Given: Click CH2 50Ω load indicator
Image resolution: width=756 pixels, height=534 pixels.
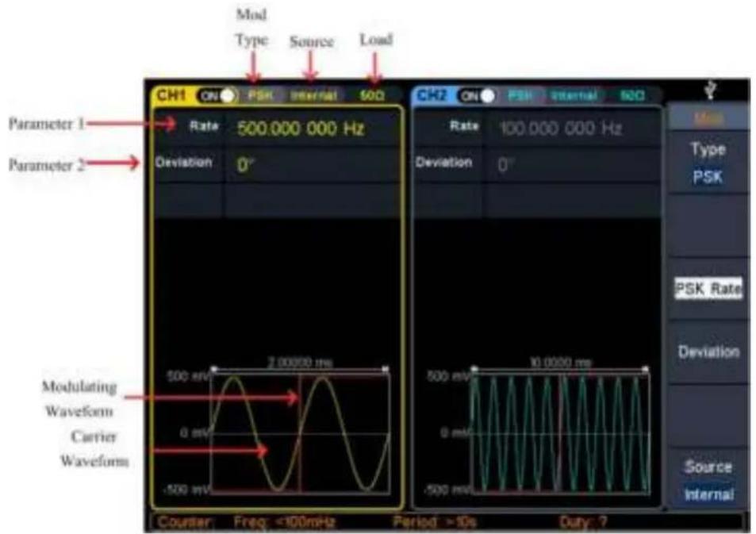Looking at the screenshot, I should [x=632, y=95].
